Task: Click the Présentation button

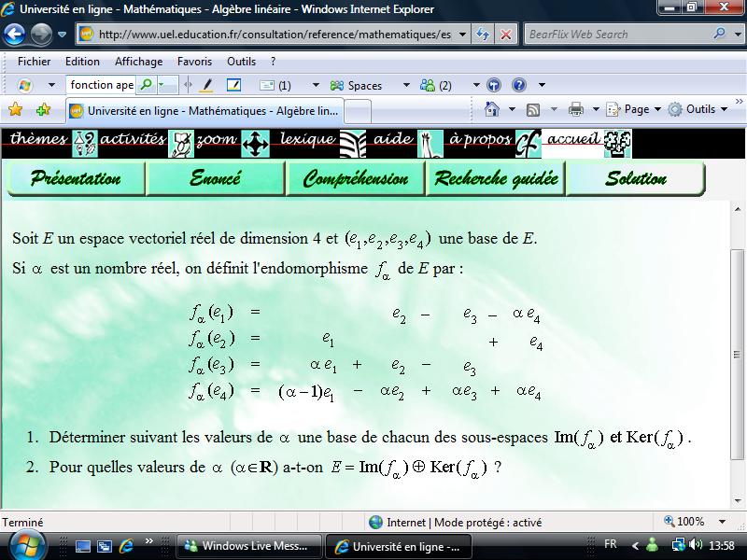Action: 76,178
